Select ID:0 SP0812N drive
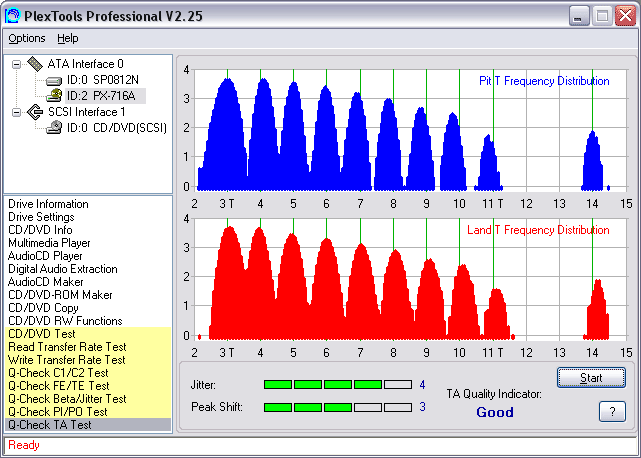Viewport: 641px width, 458px height. [103, 80]
